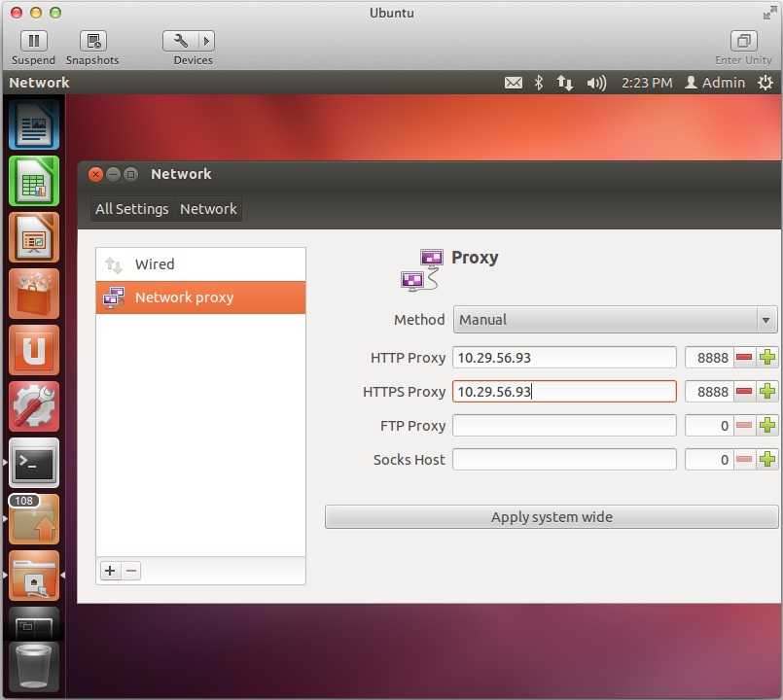The width and height of the screenshot is (783, 700).
Task: Open Devices wrench settings button
Action: (180, 41)
